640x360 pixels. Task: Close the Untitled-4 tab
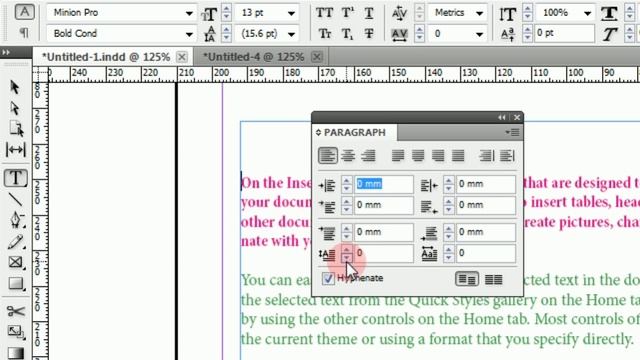(317, 57)
